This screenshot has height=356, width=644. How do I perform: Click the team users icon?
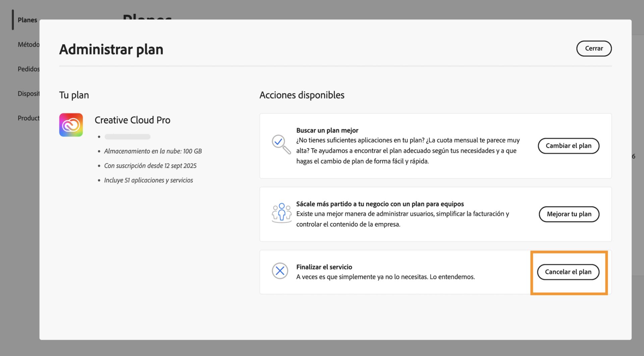tap(281, 213)
